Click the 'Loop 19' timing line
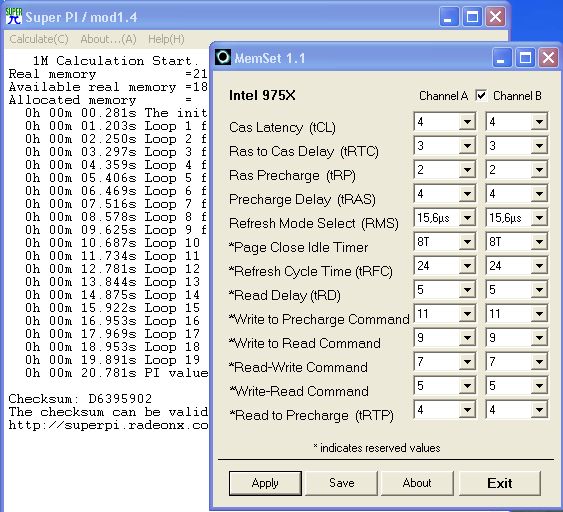The height and width of the screenshot is (512, 563). point(112,360)
